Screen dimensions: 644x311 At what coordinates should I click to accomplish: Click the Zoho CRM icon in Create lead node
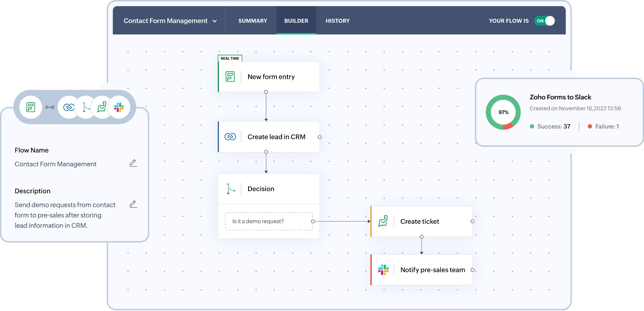pyautogui.click(x=230, y=137)
